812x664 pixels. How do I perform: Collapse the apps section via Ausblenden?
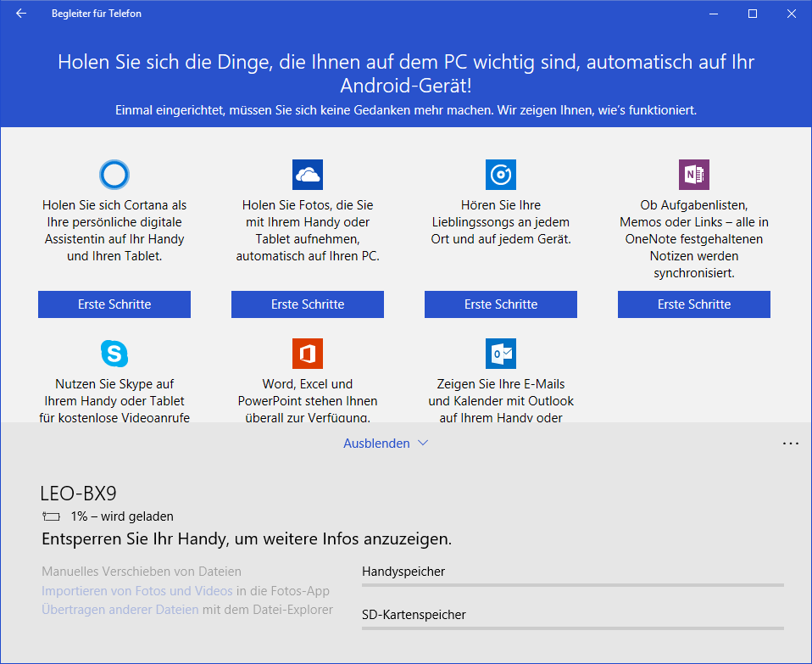click(386, 444)
